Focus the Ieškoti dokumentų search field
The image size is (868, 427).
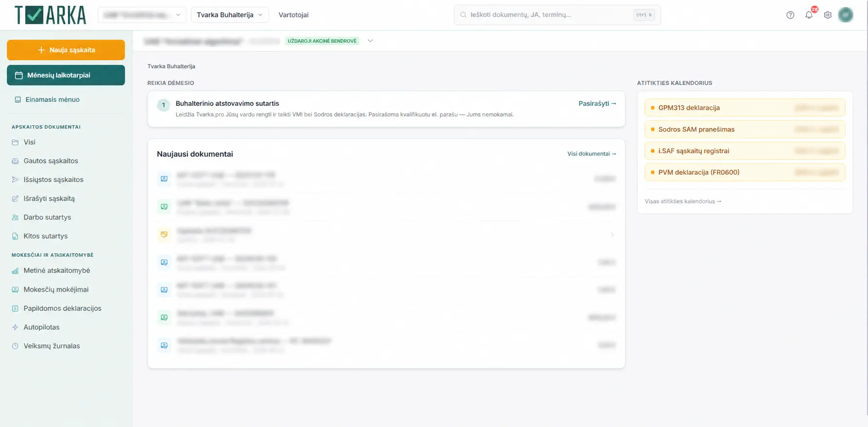tap(557, 15)
